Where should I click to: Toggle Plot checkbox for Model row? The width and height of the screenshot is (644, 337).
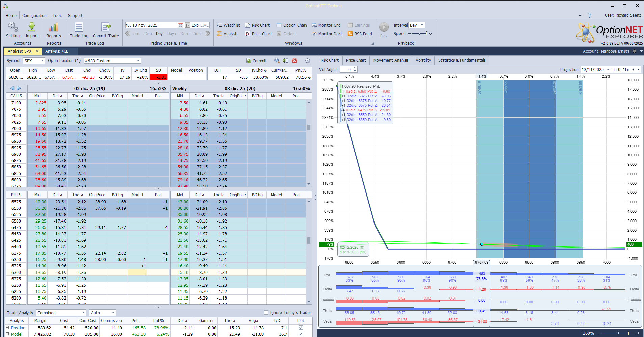coord(301,334)
